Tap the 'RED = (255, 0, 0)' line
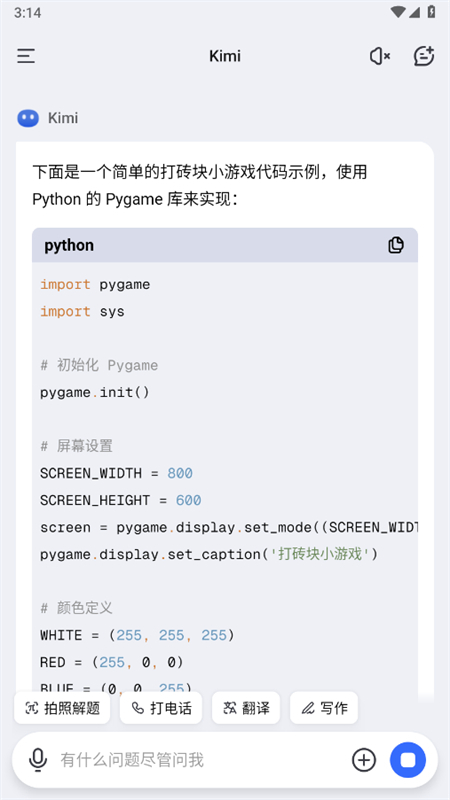Image resolution: width=450 pixels, height=800 pixels. (112, 662)
